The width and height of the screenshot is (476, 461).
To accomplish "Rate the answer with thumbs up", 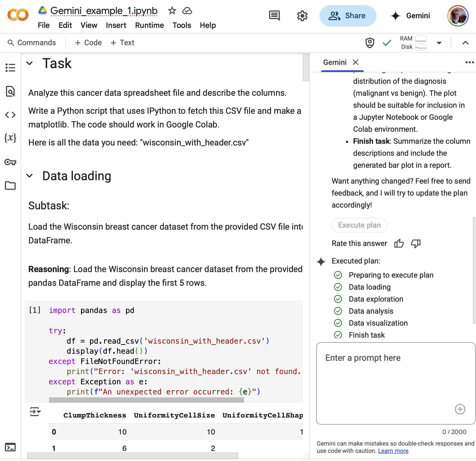I will (x=399, y=244).
